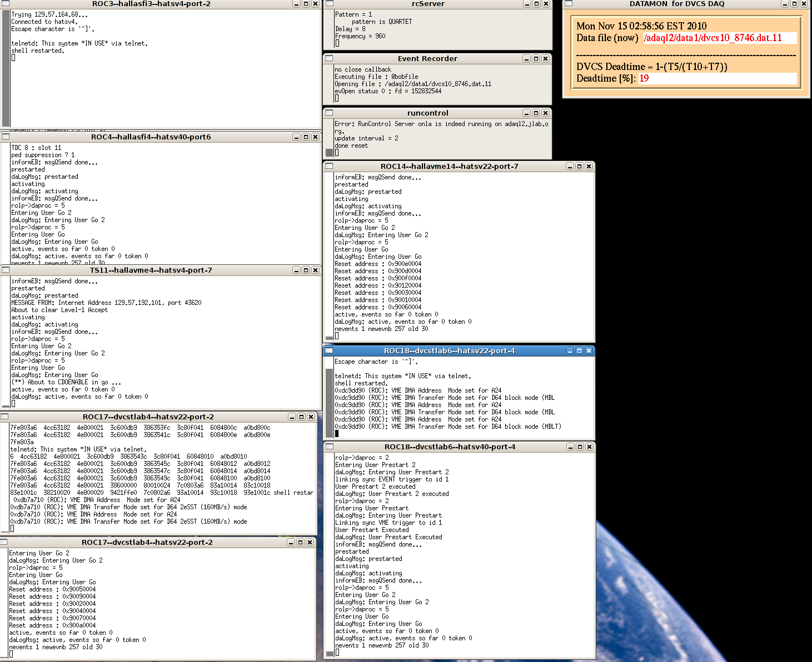Viewport: 812px width, 662px height.
Task: Open window menu icon of runcontrol window
Action: (x=329, y=113)
